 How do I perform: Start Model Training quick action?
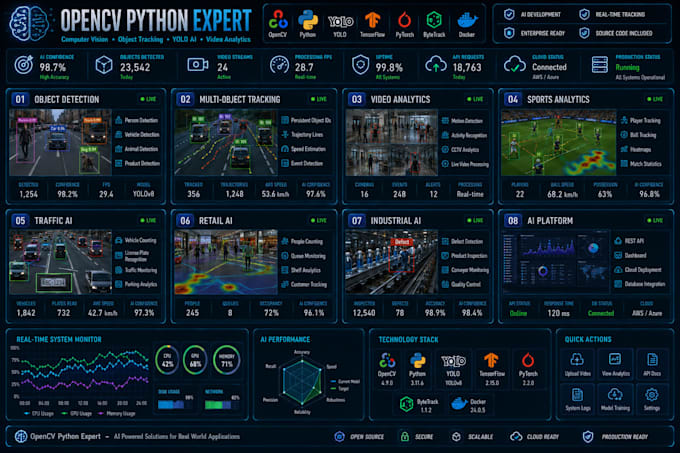[x=615, y=399]
